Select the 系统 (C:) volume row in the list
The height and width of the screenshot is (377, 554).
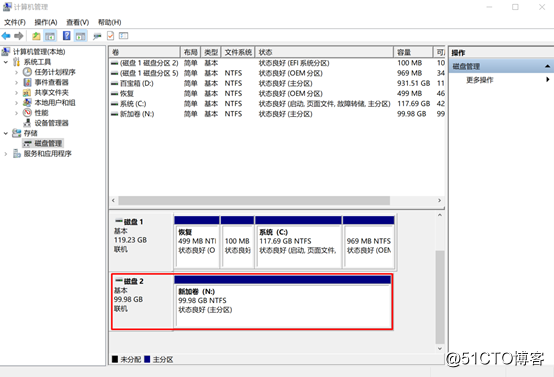tap(277, 104)
